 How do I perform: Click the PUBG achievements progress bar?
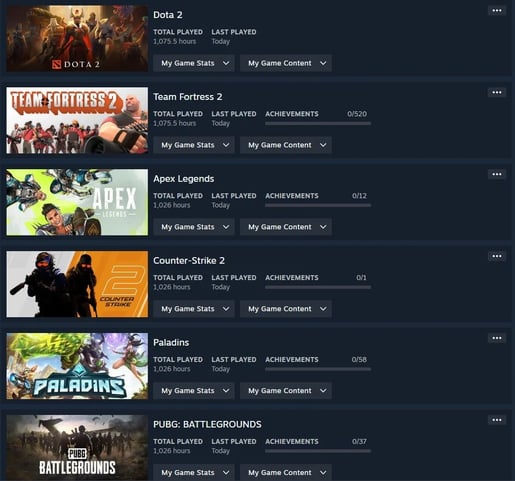(x=318, y=451)
